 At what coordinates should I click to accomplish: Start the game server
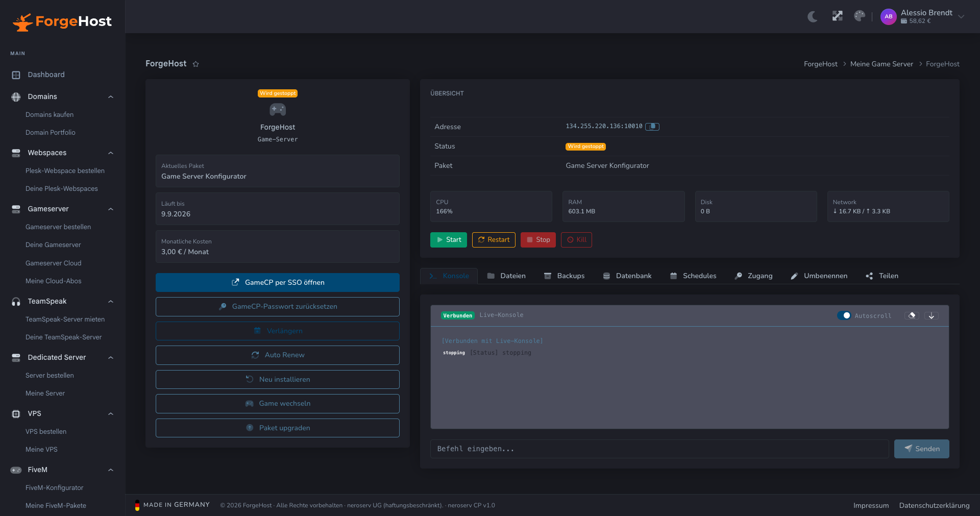click(449, 240)
